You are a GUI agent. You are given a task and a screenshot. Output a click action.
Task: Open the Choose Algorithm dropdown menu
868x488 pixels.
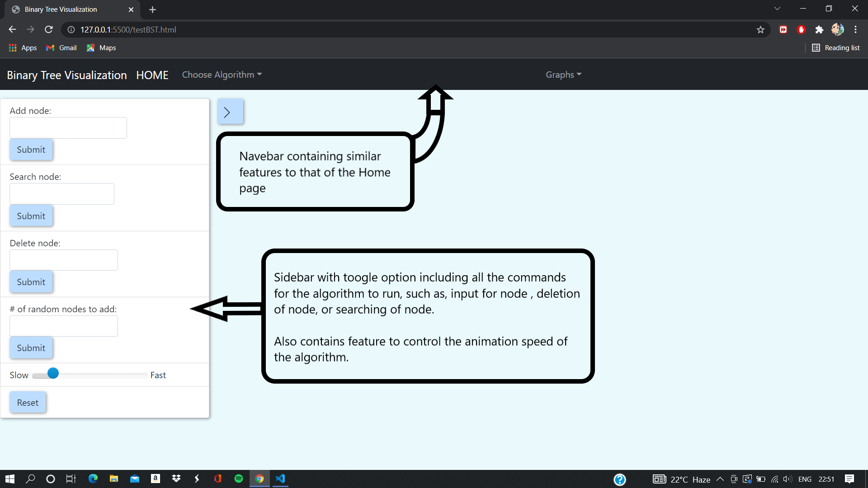[221, 75]
